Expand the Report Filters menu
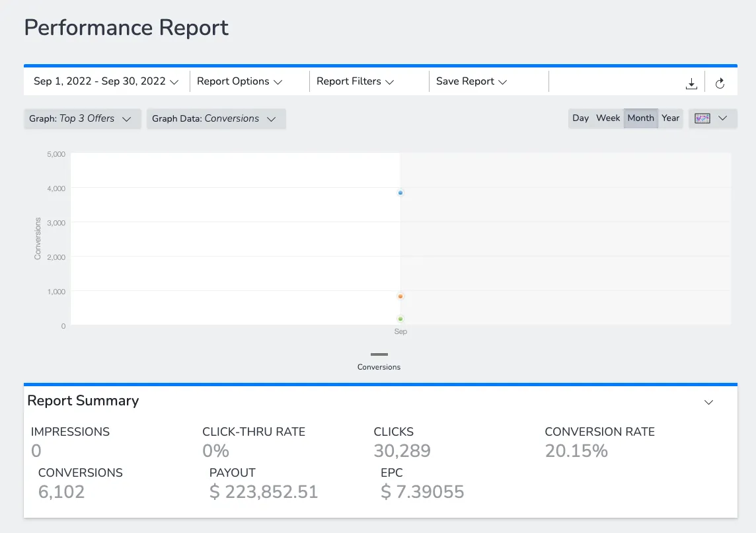 click(356, 81)
